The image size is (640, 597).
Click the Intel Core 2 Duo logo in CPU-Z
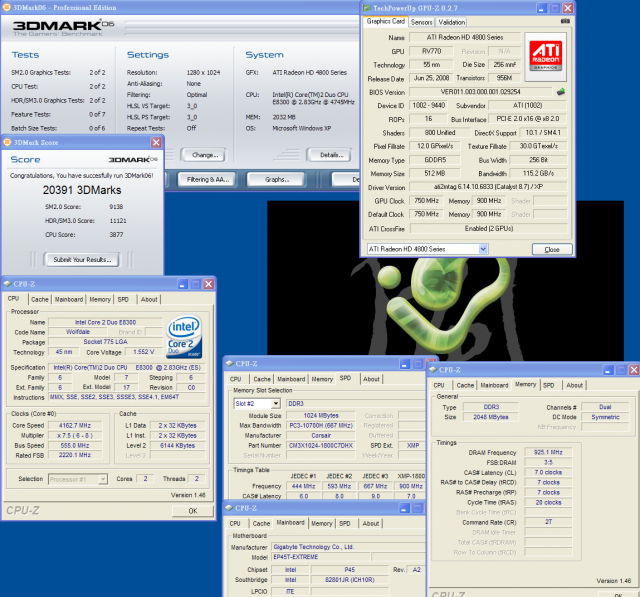(x=184, y=337)
